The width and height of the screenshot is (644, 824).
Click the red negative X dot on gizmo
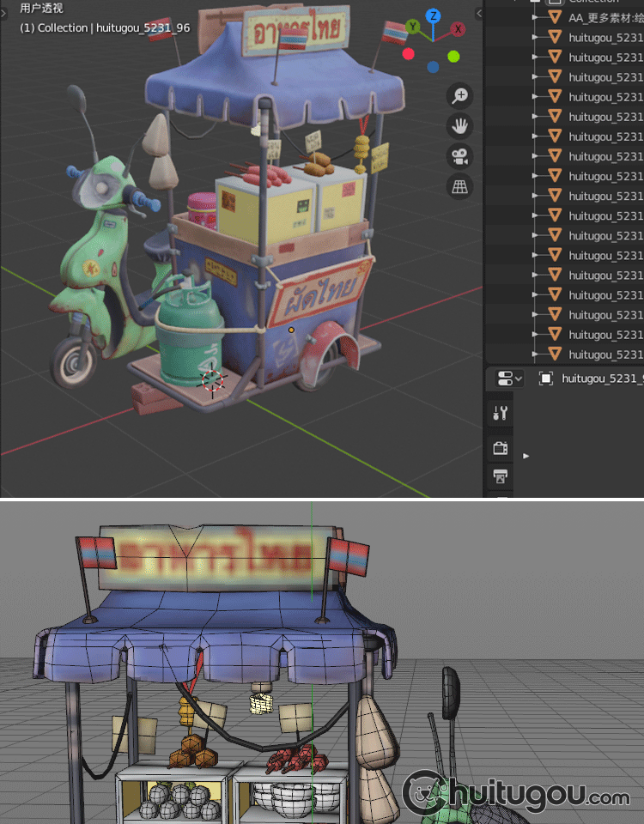pyautogui.click(x=409, y=54)
